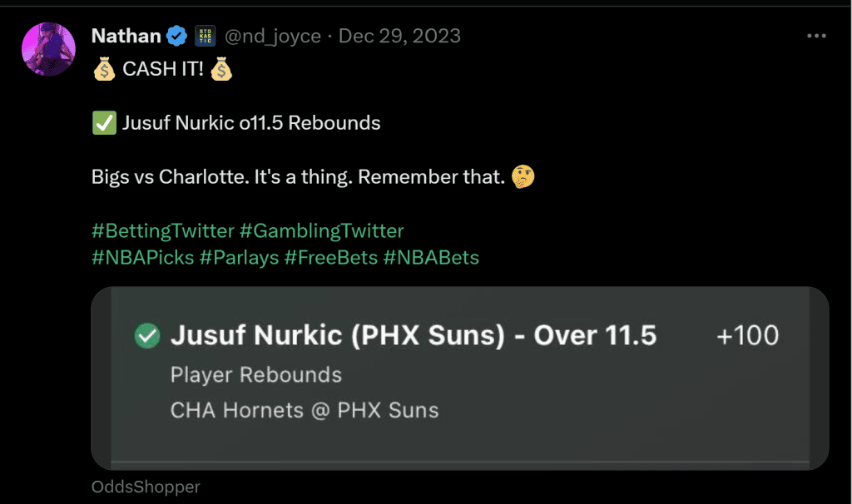This screenshot has height=504, width=852.
Task: Open the @nd_joyce handle link
Action: [x=273, y=37]
